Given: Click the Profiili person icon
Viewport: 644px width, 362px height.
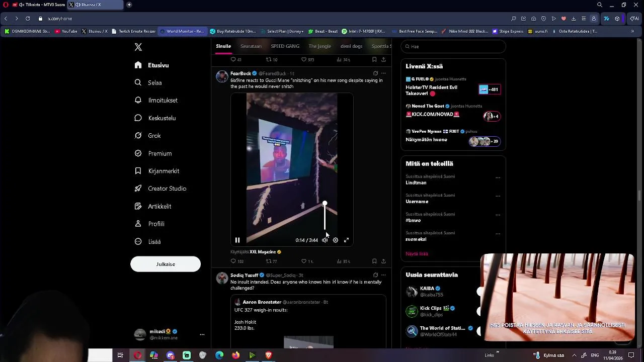Looking at the screenshot, I should (x=138, y=224).
